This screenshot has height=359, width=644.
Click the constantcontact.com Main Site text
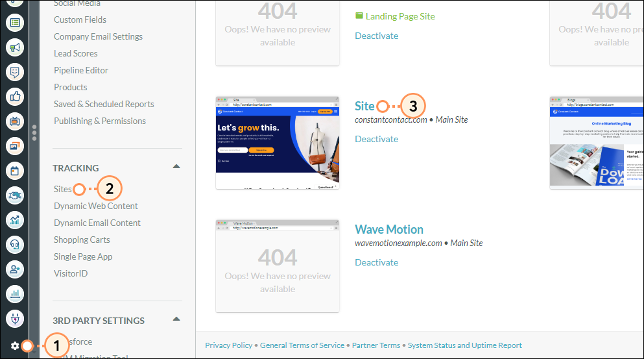tap(412, 119)
